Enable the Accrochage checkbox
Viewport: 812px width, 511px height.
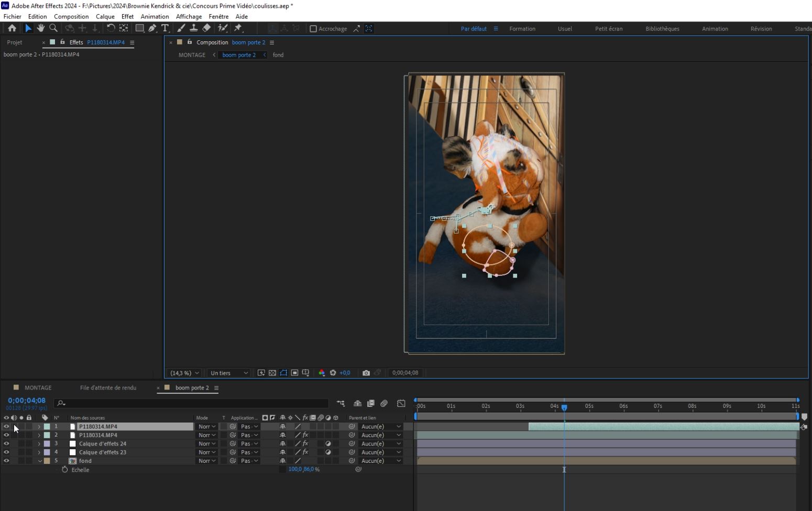[x=313, y=29]
